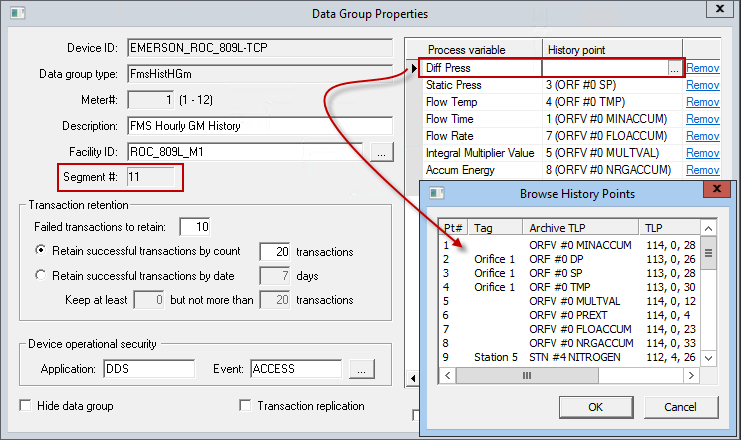
Task: Close the Browse History Points dialog
Action: [x=716, y=189]
